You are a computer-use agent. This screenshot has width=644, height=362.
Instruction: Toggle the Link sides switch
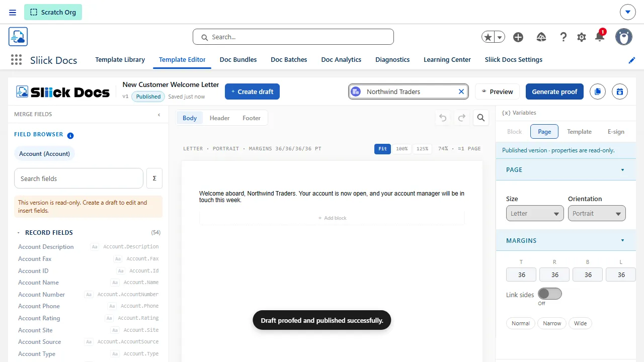pyautogui.click(x=549, y=294)
